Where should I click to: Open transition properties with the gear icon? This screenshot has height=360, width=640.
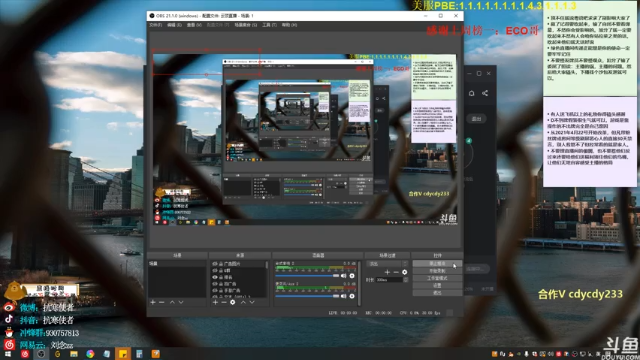pos(404,272)
